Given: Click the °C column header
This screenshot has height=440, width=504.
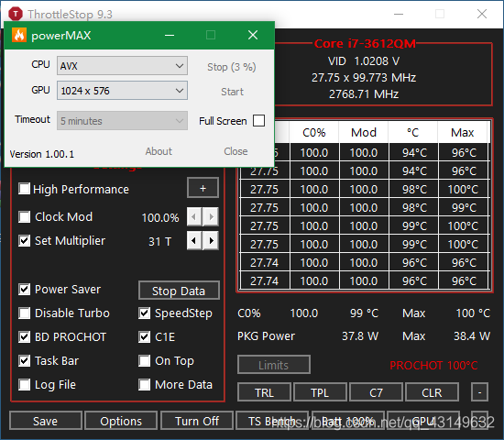Looking at the screenshot, I should (x=413, y=133).
